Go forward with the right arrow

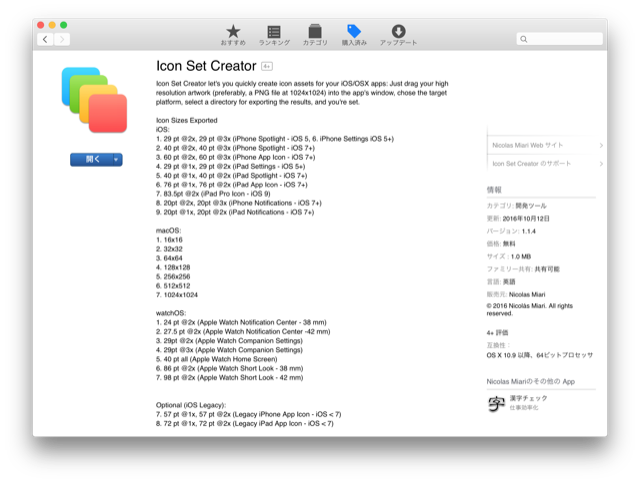62,39
